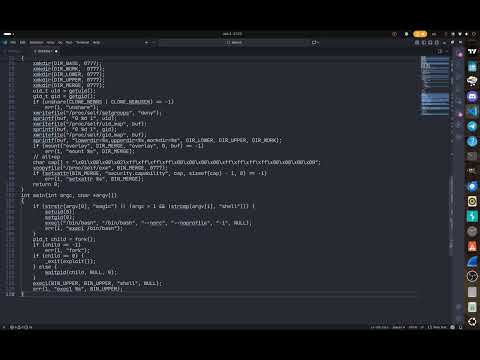Open the File menu
This screenshot has width=480, height=360.
(x=13, y=42)
